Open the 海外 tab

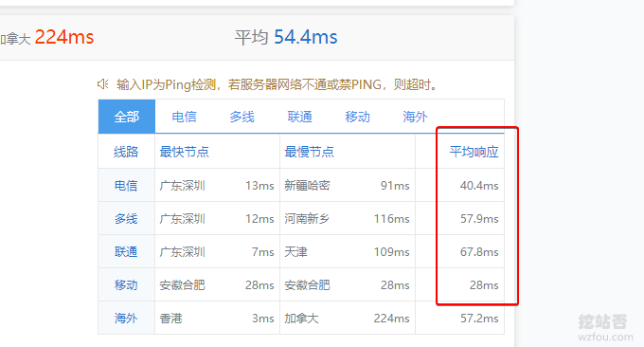coord(415,117)
